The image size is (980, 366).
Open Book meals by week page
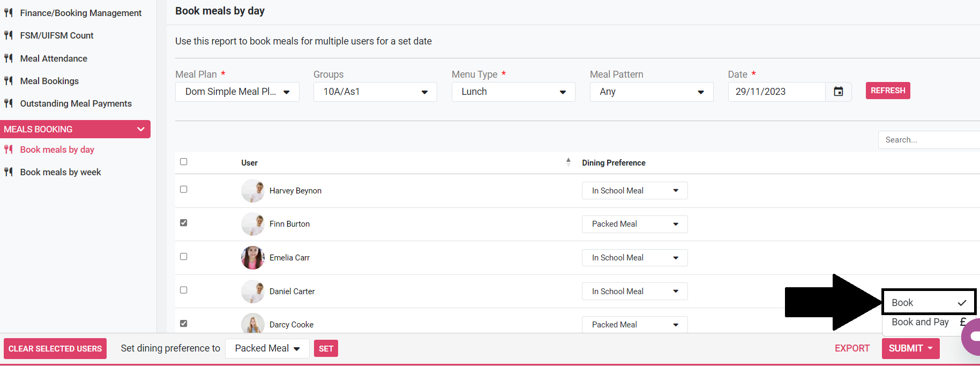click(x=61, y=172)
